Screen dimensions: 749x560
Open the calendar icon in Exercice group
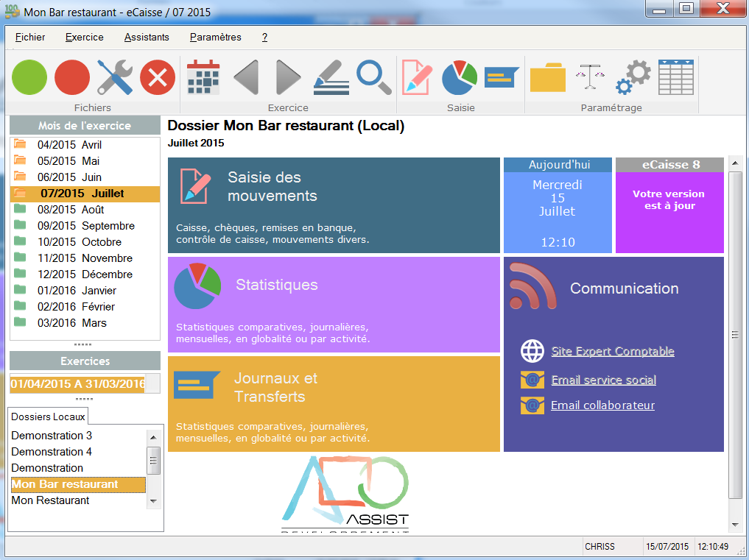[203, 77]
